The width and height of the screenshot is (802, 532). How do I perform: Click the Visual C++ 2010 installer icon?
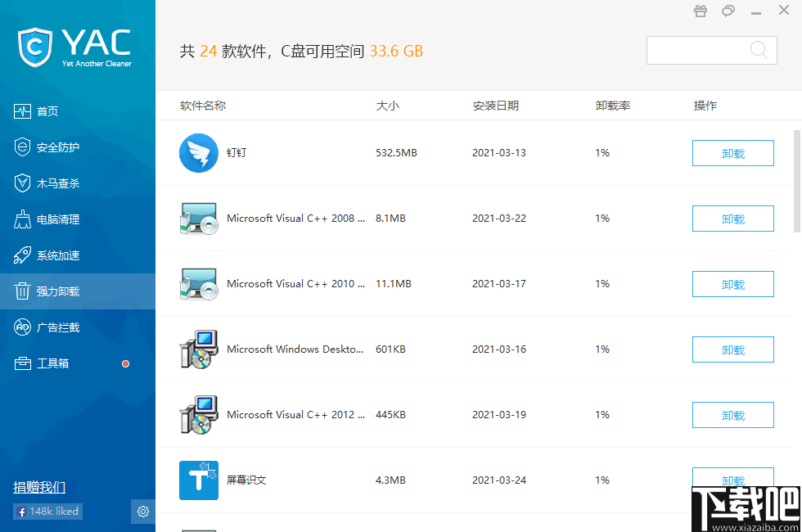(x=199, y=284)
